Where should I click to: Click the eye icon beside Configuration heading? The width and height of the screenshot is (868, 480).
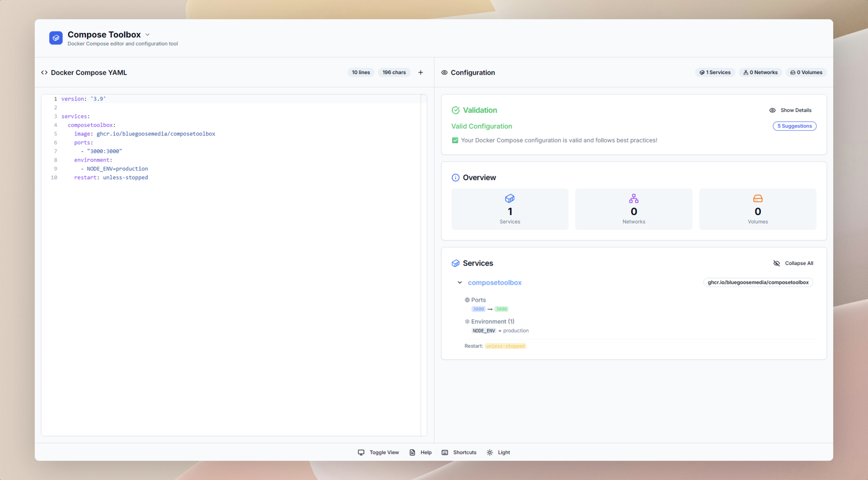(x=444, y=72)
